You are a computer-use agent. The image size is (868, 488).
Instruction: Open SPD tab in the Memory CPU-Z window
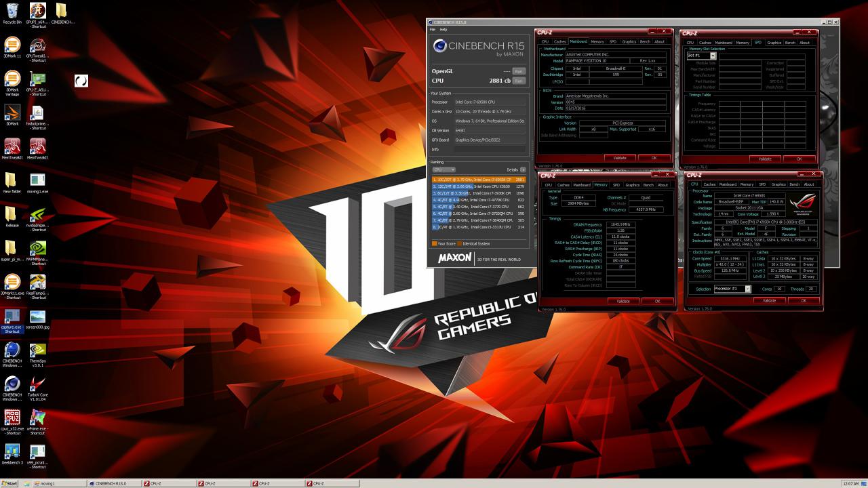[x=616, y=185]
